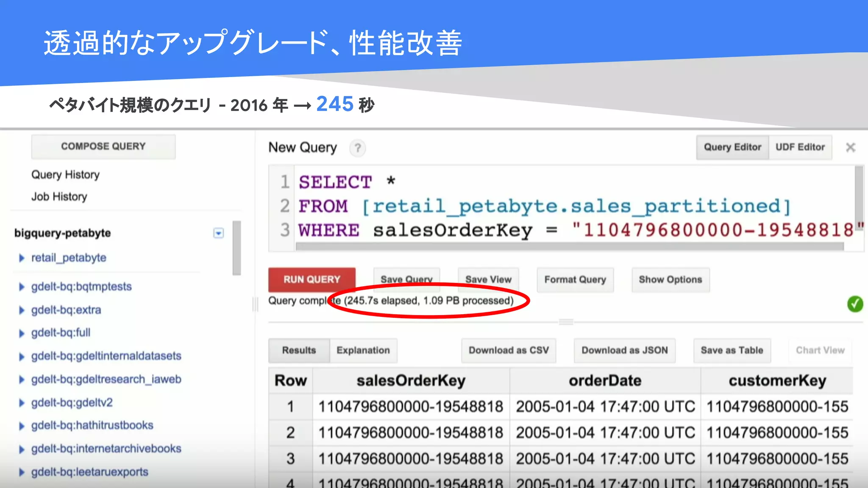This screenshot has height=488, width=868.
Task: Click the red RUN QUERY button
Action: pos(312,280)
